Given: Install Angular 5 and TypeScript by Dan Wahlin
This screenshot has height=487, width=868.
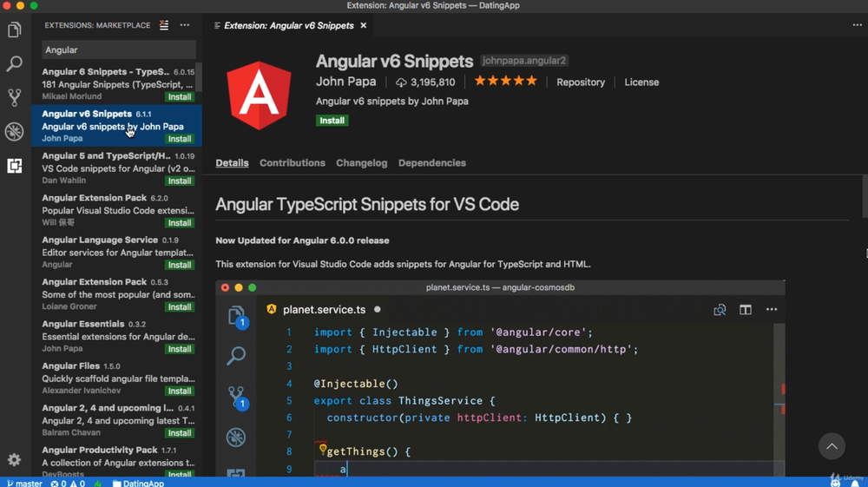Looking at the screenshot, I should click(x=180, y=181).
